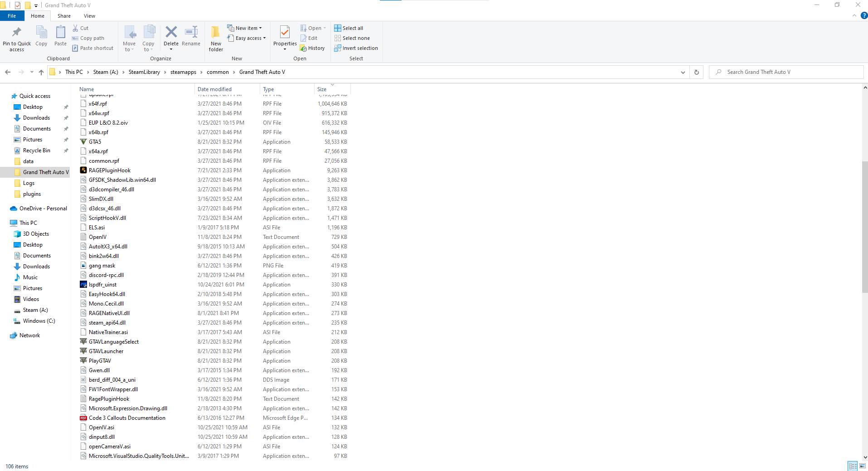Click the Cut scissors command
Viewport: 868px width, 471px height.
(x=80, y=28)
